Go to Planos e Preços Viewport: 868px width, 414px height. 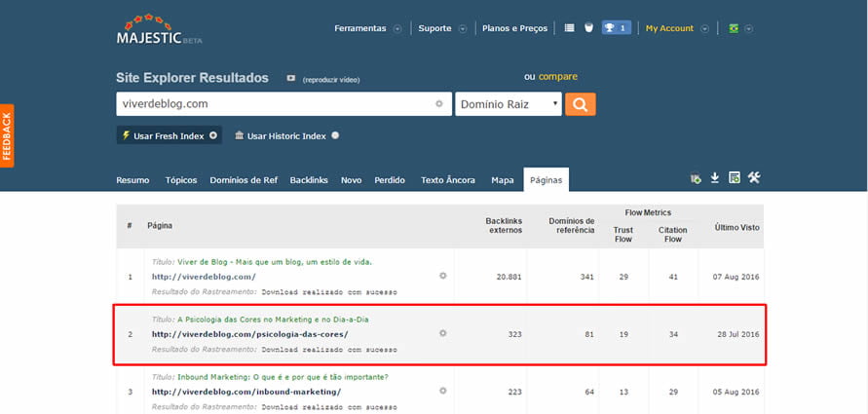514,28
